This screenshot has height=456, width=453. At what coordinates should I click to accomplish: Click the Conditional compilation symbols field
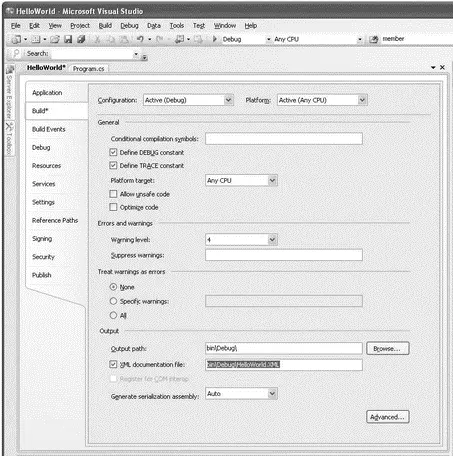coord(284,139)
